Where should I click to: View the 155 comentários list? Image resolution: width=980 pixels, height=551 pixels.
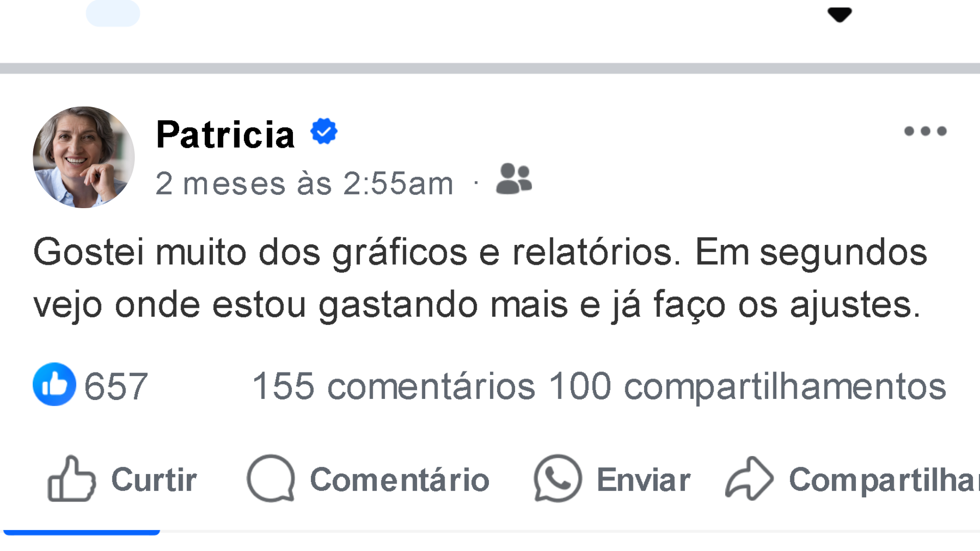click(x=394, y=386)
